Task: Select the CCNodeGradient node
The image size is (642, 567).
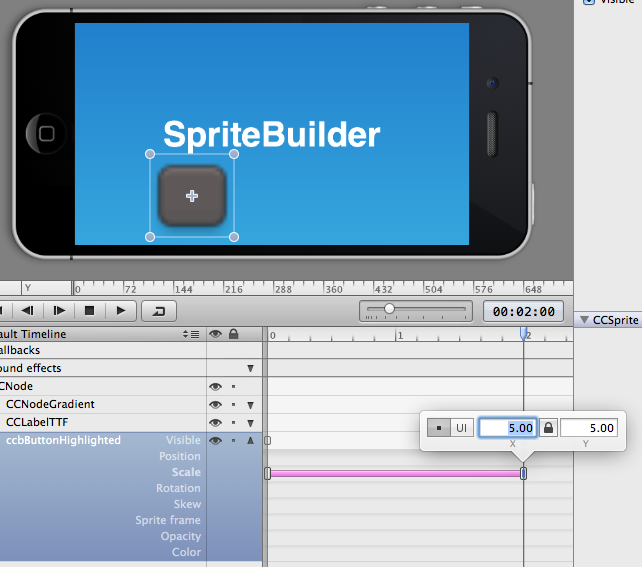Action: (50, 404)
